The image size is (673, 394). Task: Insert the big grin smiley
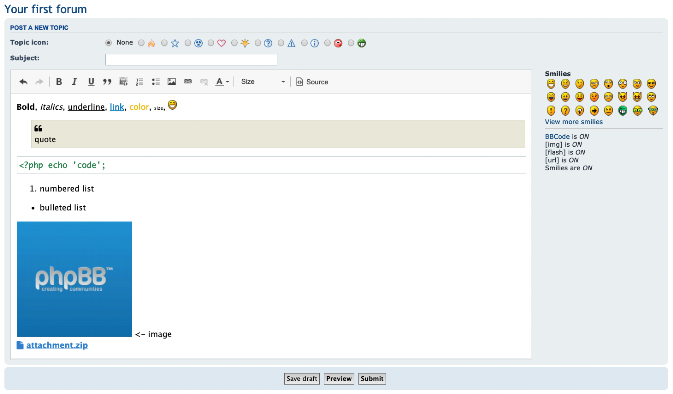point(551,84)
